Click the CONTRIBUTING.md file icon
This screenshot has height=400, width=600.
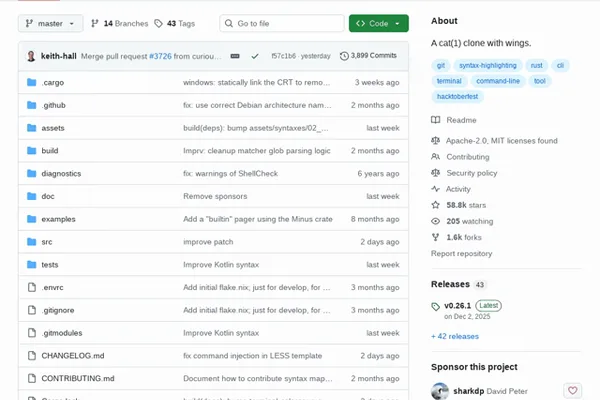click(32, 378)
